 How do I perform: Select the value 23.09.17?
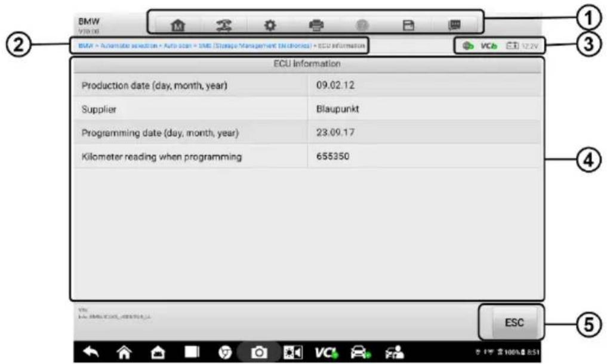(335, 132)
